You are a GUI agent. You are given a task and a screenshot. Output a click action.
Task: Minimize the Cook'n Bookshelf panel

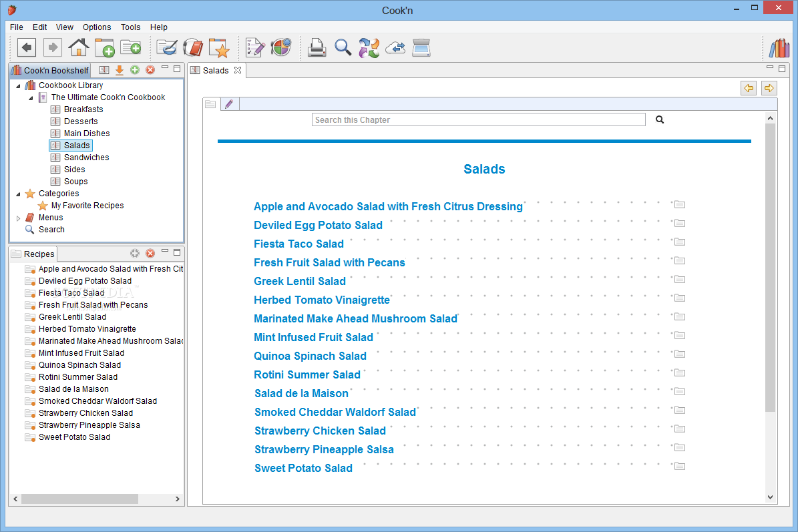[165, 67]
